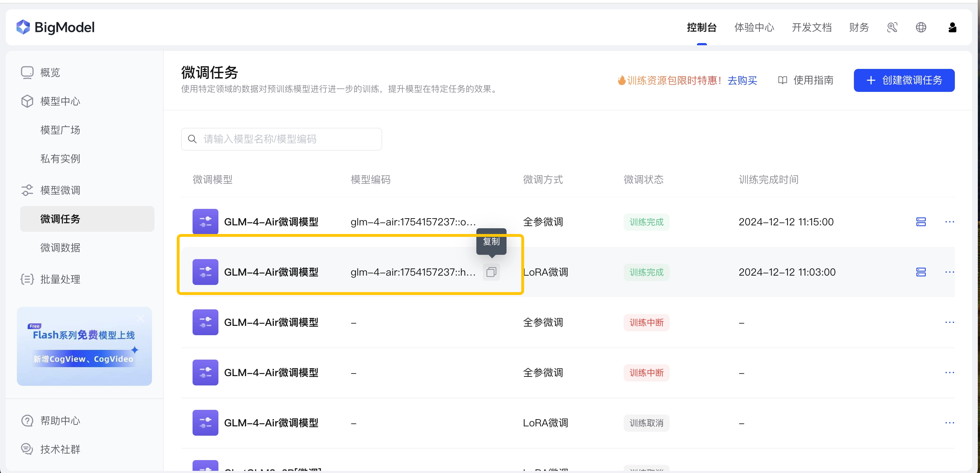
Task: Expand 模型中心 sidebar section
Action: tap(51, 101)
